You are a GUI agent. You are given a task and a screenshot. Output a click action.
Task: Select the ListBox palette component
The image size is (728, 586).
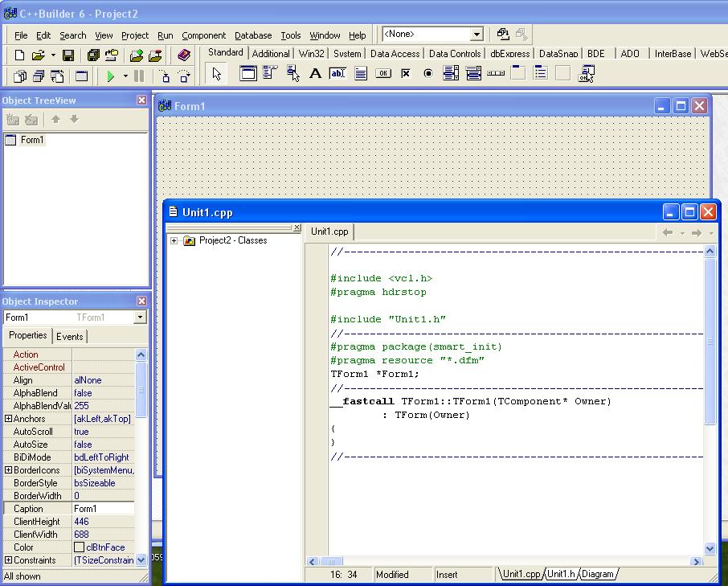(x=451, y=73)
